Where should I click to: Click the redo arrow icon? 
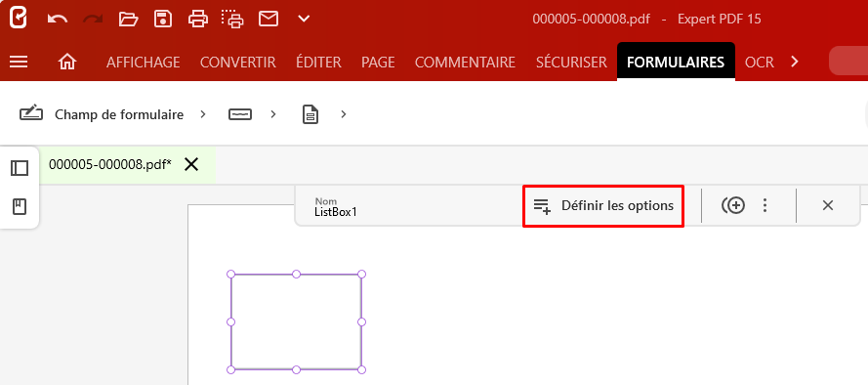pos(92,19)
